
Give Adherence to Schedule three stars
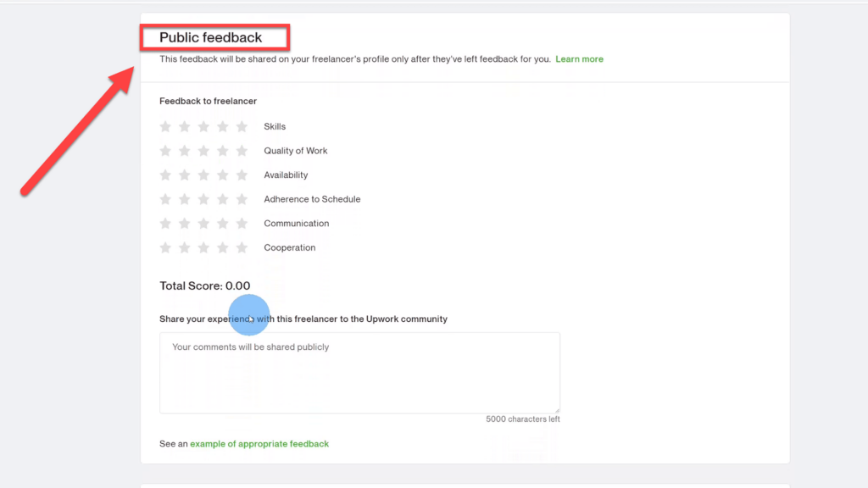203,199
